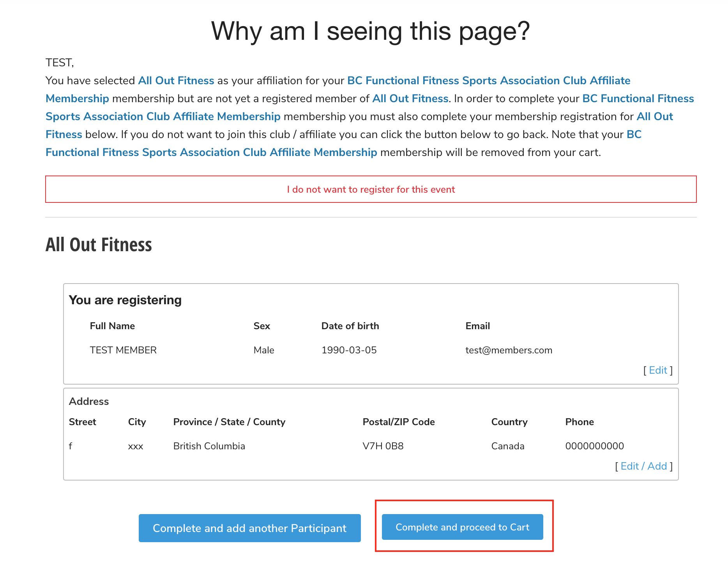The image size is (728, 564).
Task: Follow the All Out Fitness link after "registered member of"
Action: coord(410,98)
